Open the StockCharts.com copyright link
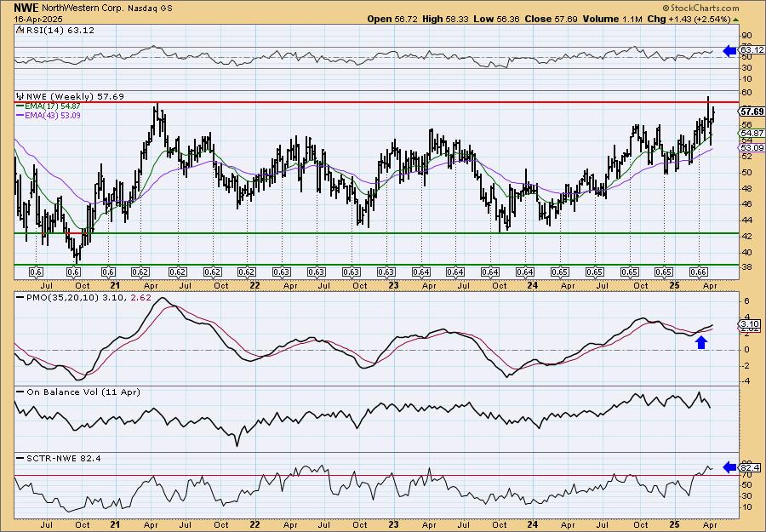Image resolution: width=766 pixels, height=532 pixels. point(701,8)
